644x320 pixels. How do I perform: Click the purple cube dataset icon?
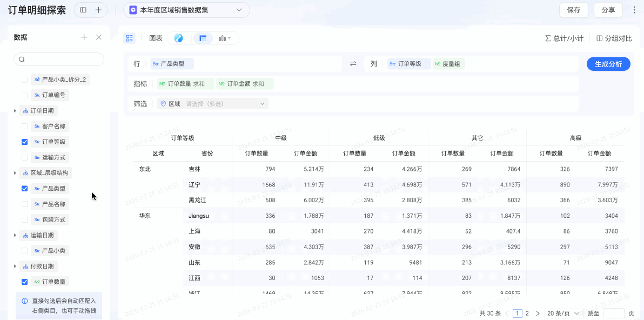(x=133, y=10)
